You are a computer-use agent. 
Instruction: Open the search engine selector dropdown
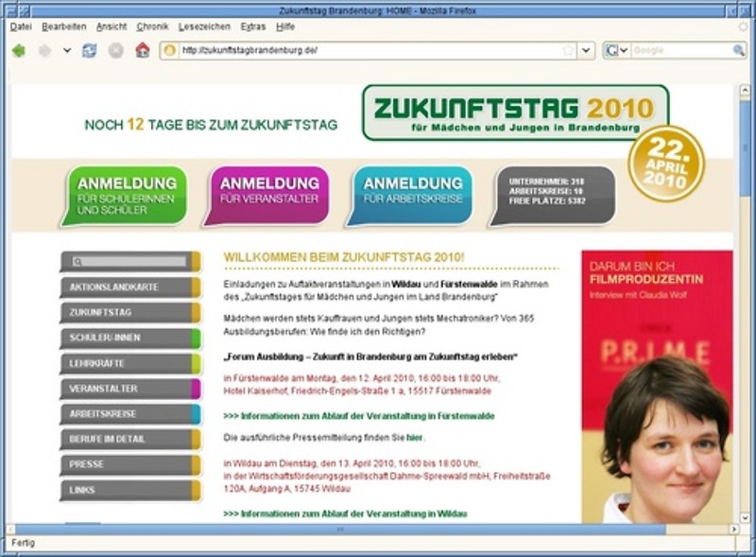(617, 51)
